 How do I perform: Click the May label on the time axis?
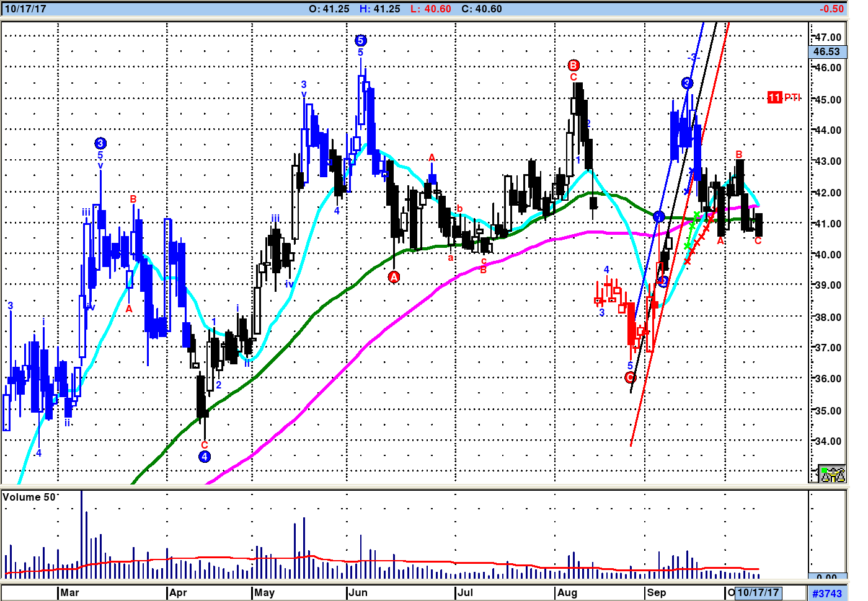[x=264, y=592]
